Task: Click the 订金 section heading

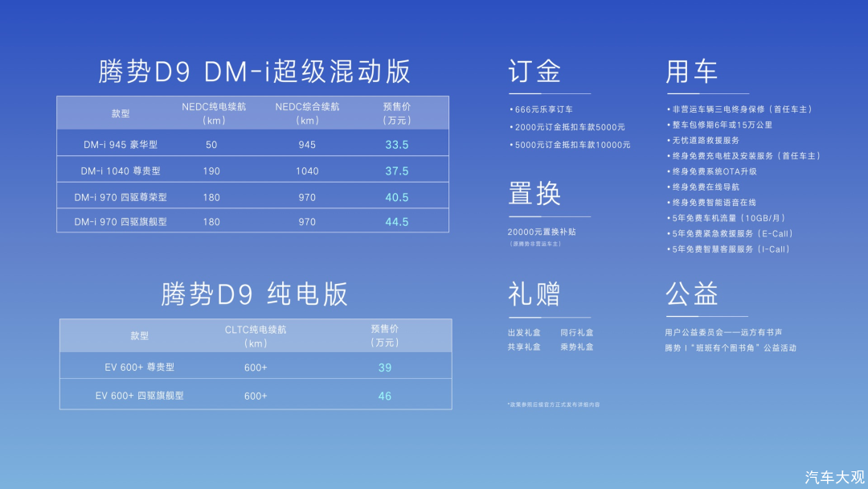Action: point(534,72)
